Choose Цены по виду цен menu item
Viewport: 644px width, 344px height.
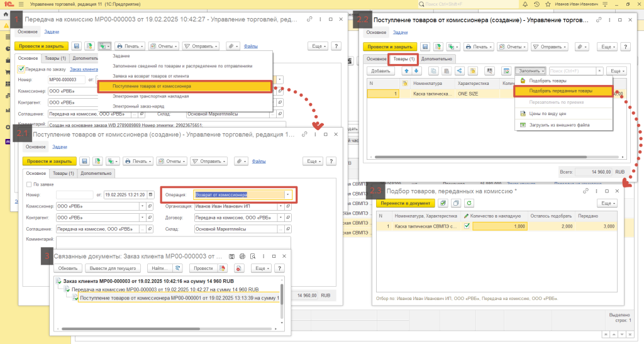coord(548,114)
